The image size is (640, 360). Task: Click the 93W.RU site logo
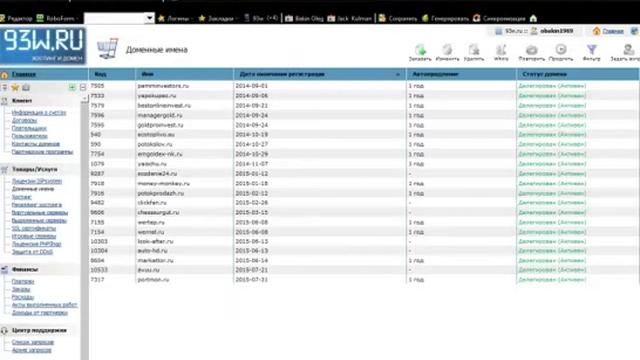tap(43, 46)
